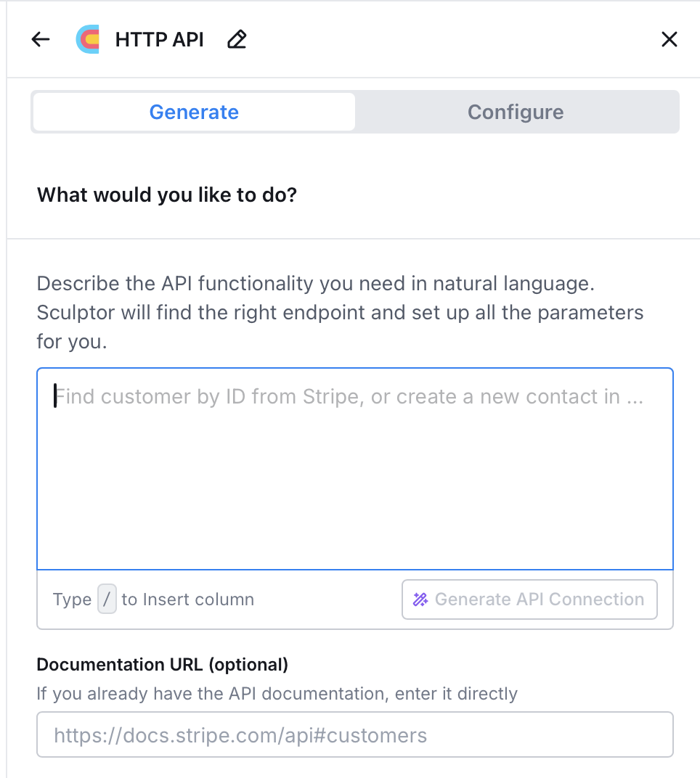
Task: Click the "Type / to Insert column" label
Action: coord(153,599)
